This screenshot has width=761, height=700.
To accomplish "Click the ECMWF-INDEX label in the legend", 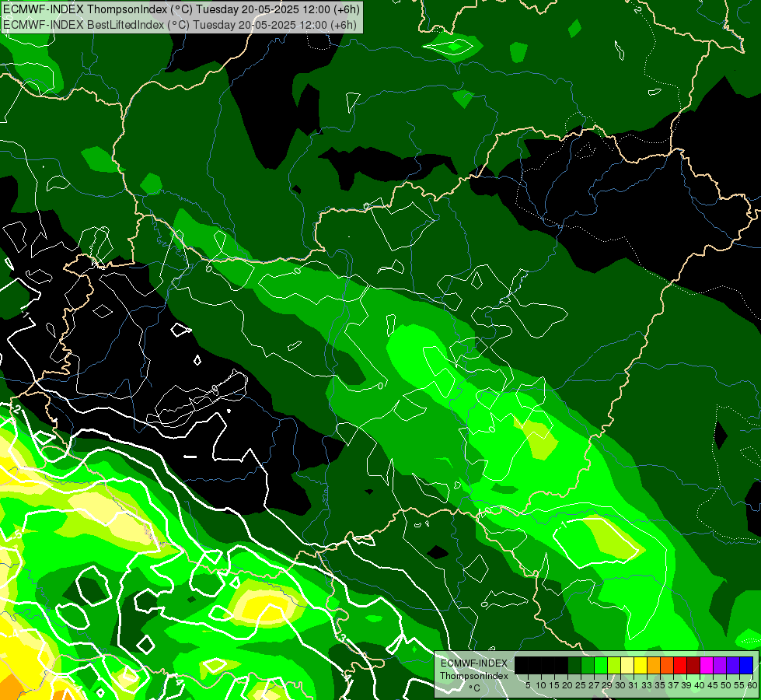I will (x=474, y=663).
